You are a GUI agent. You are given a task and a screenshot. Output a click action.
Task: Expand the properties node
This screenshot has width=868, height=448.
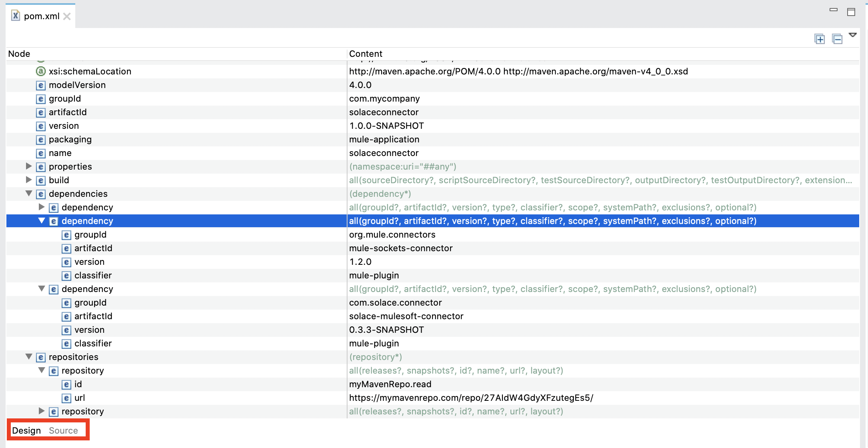(x=28, y=166)
